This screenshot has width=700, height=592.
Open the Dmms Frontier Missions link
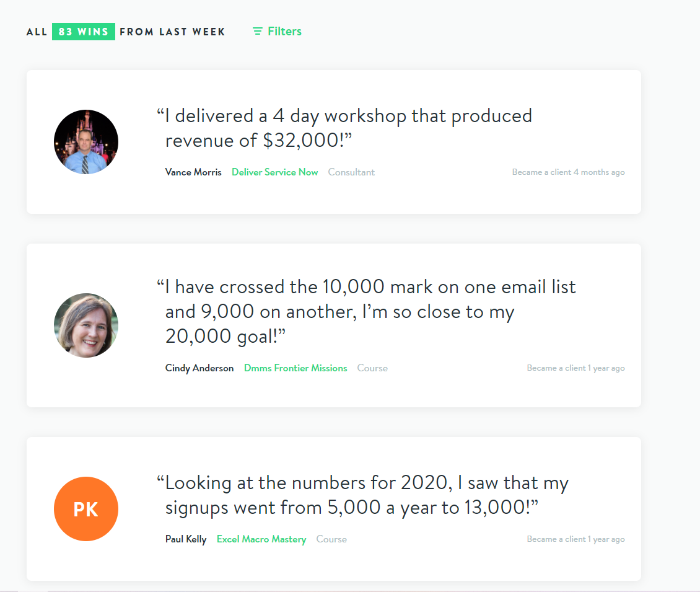coord(295,368)
